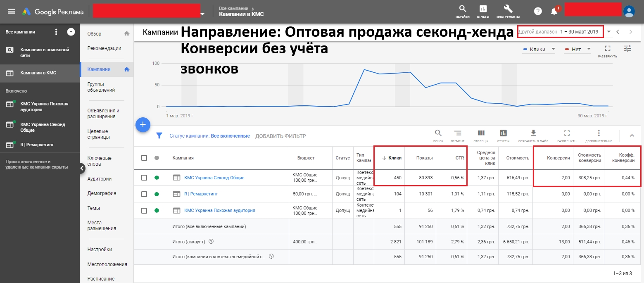Open the notifications bell
Viewport: 644px width, 283px height.
[555, 11]
